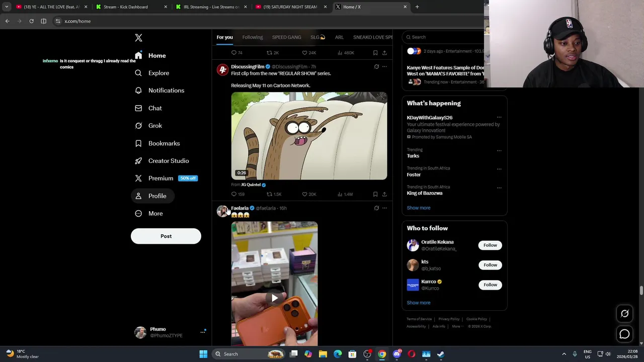Open Home from the sidebar
This screenshot has height=362, width=644.
click(150, 55)
